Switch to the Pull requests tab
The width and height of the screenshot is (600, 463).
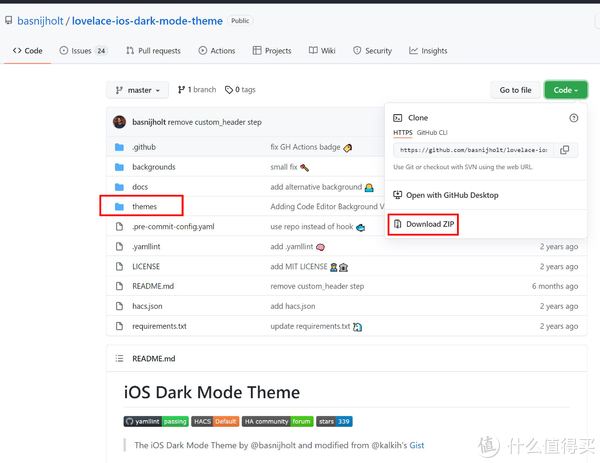point(153,51)
